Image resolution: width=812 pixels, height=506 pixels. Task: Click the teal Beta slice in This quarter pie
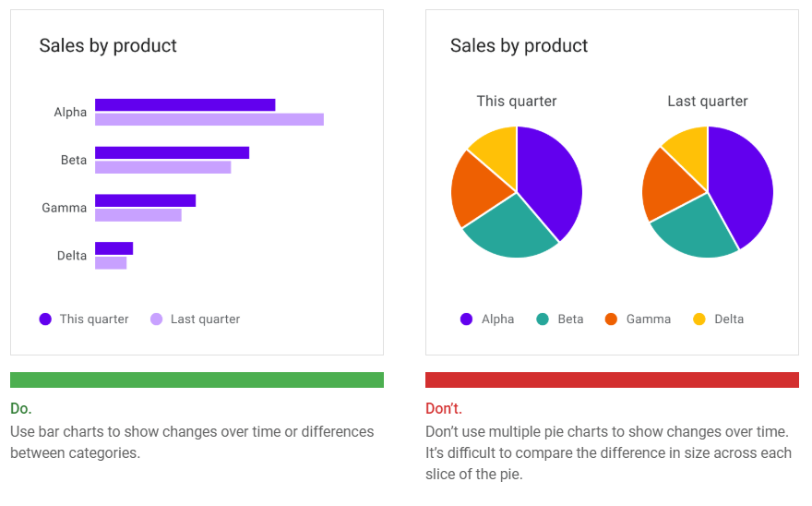pyautogui.click(x=510, y=229)
